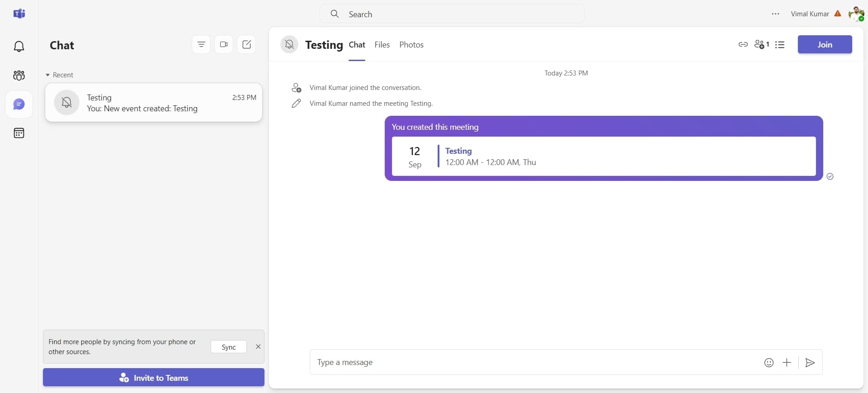
Task: Switch to the Files tab
Action: click(382, 45)
